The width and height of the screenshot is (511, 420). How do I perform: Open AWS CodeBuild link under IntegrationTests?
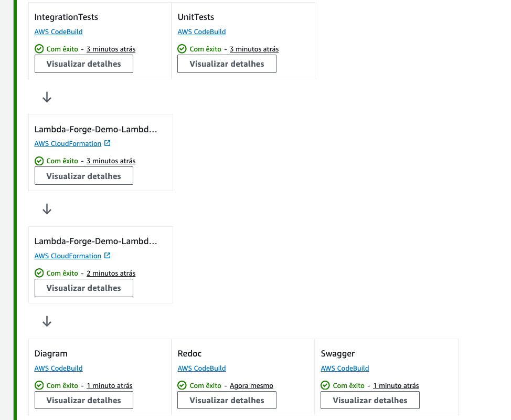(x=58, y=31)
